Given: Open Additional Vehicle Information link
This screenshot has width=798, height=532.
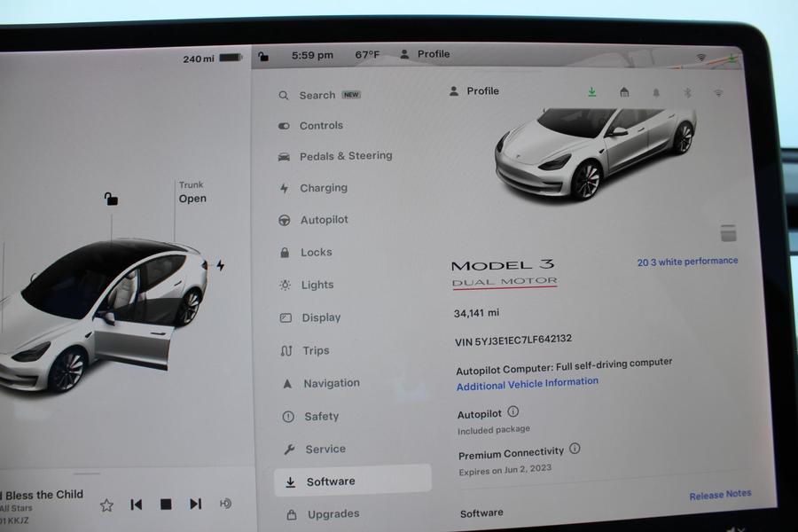Looking at the screenshot, I should 527,383.
